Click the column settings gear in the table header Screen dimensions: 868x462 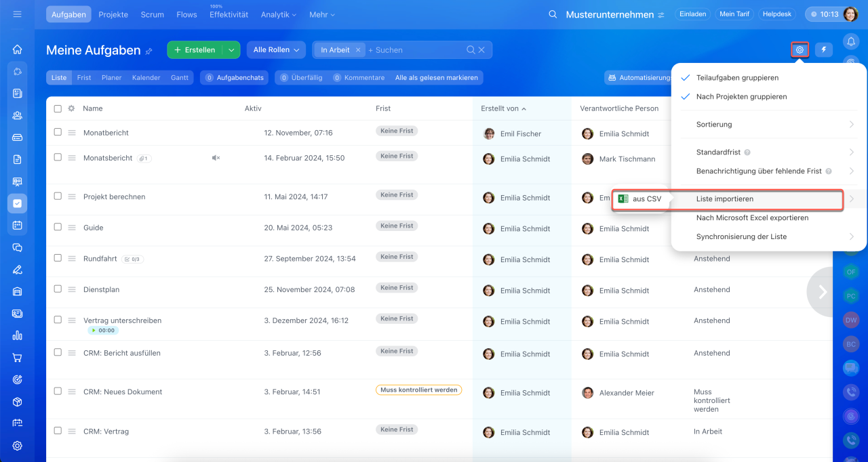(x=71, y=108)
